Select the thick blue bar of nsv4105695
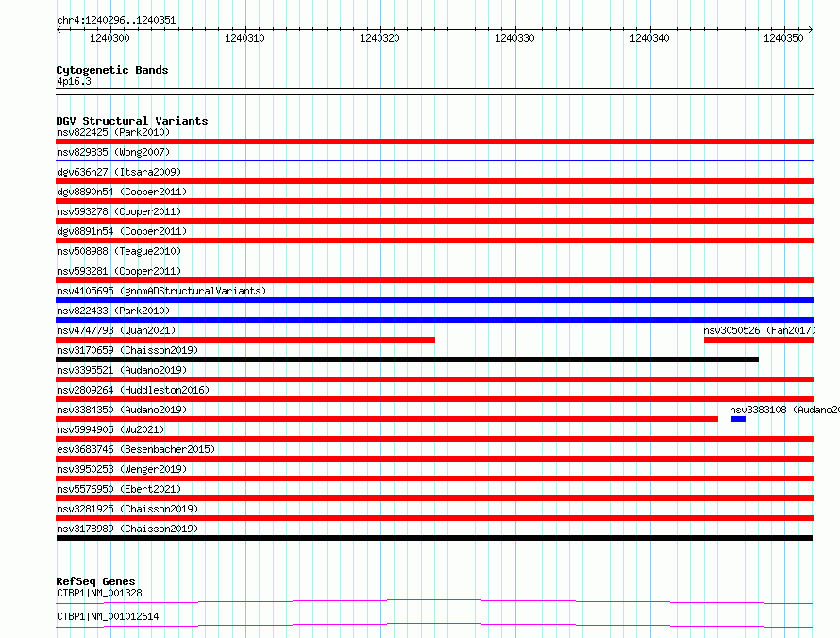The height and width of the screenshot is (638, 840). [434, 300]
